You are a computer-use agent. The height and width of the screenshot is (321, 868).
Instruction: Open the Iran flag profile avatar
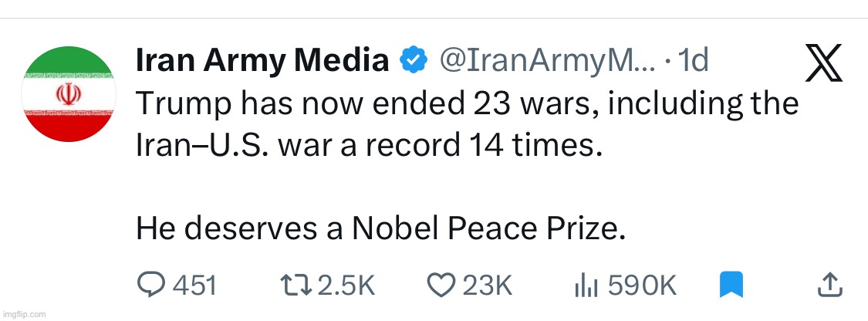click(x=69, y=93)
